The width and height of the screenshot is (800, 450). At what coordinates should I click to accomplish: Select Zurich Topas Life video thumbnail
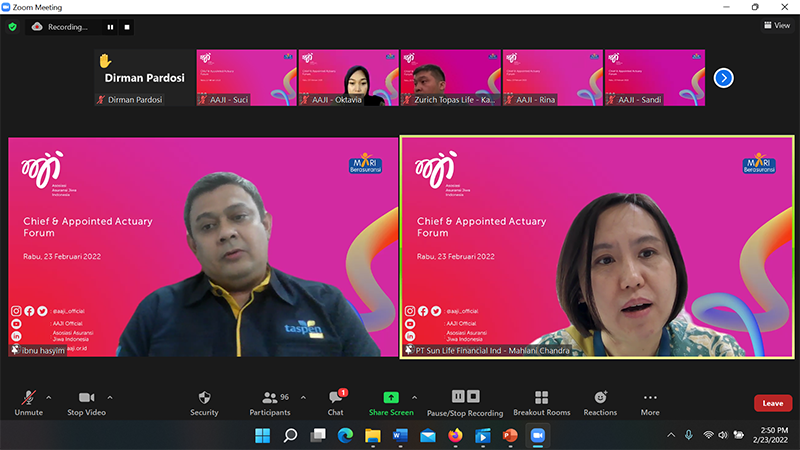(451, 78)
